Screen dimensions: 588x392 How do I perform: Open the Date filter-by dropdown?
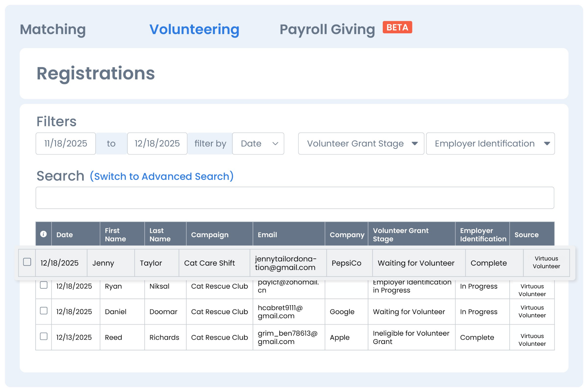258,144
